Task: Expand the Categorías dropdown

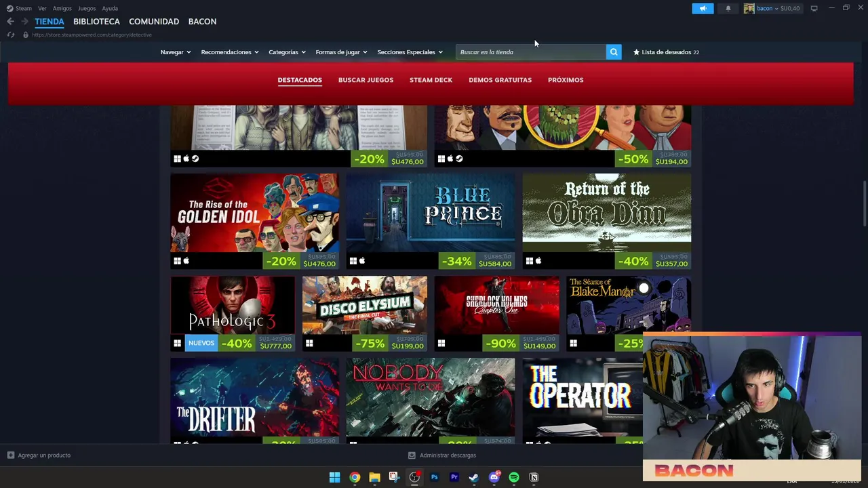Action: point(287,52)
